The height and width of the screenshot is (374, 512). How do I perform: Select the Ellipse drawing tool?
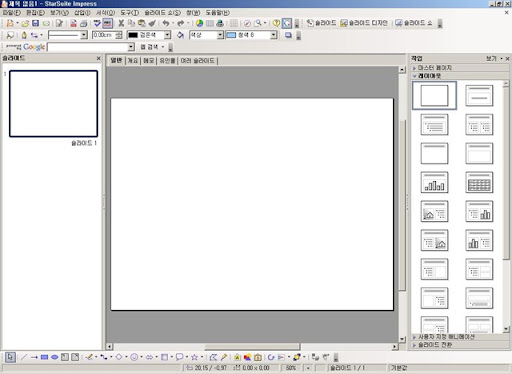pos(55,357)
